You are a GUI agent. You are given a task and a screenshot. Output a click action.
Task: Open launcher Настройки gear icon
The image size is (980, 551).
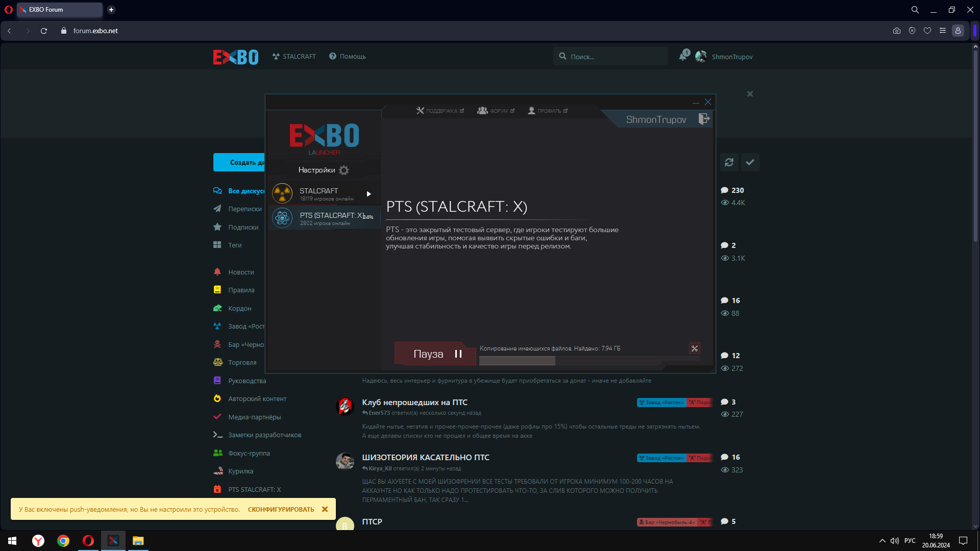coord(344,170)
